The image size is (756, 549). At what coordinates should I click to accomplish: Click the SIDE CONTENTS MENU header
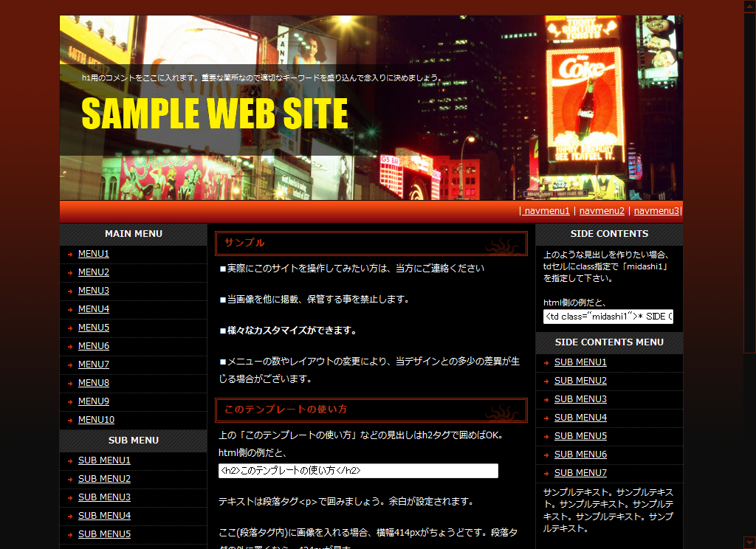[609, 342]
